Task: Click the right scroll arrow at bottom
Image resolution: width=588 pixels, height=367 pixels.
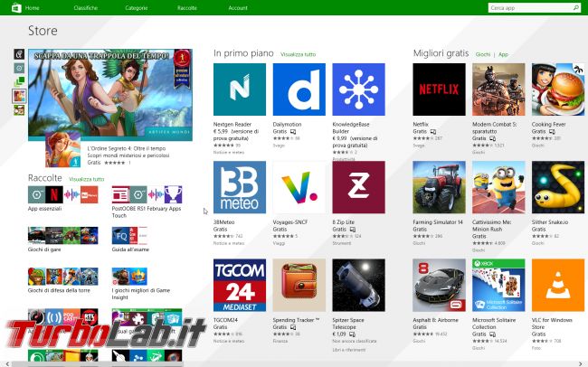Action: coord(581,363)
